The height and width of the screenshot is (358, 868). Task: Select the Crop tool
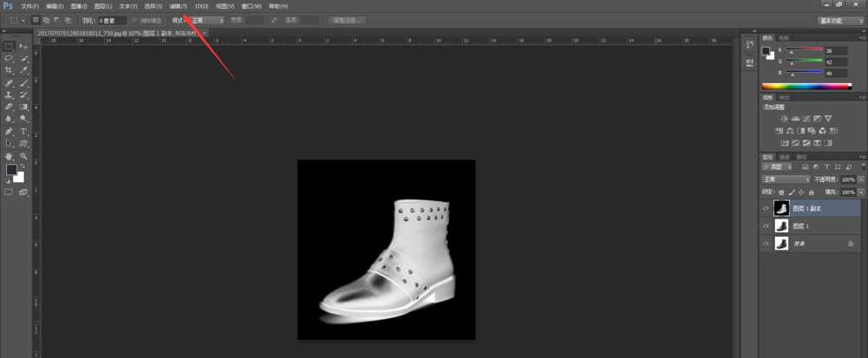[9, 69]
